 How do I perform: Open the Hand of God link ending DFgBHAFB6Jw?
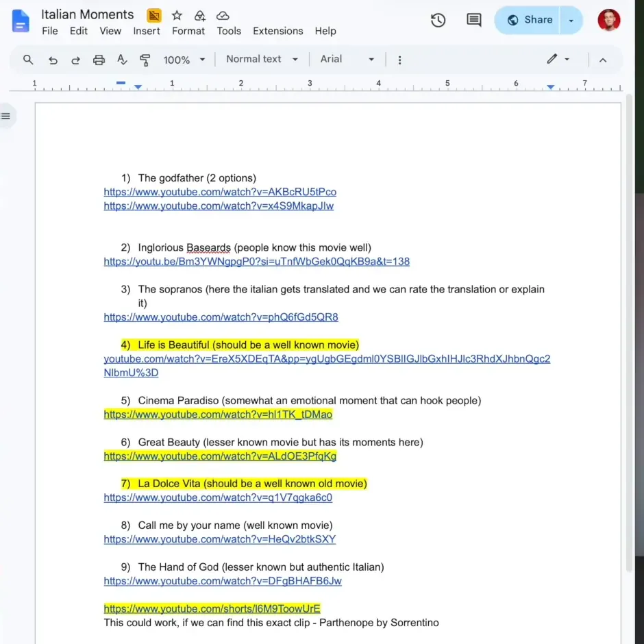point(222,581)
